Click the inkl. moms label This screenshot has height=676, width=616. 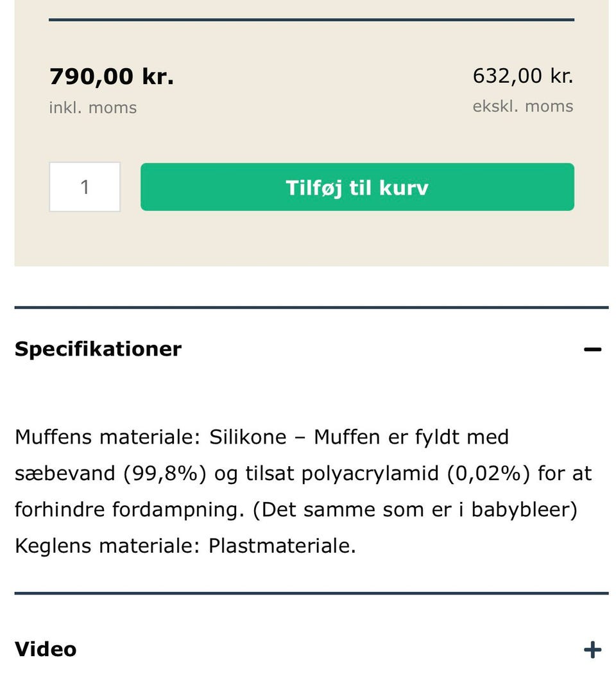pyautogui.click(x=94, y=107)
